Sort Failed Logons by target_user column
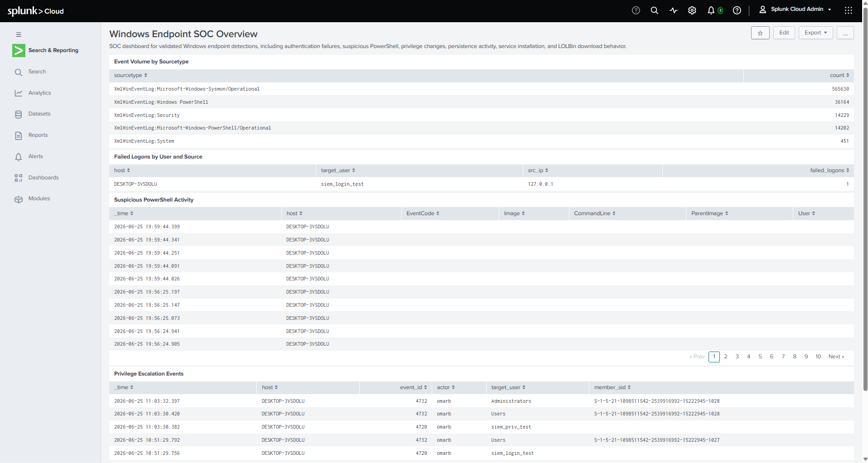Image resolution: width=868 pixels, height=463 pixels. (338, 171)
